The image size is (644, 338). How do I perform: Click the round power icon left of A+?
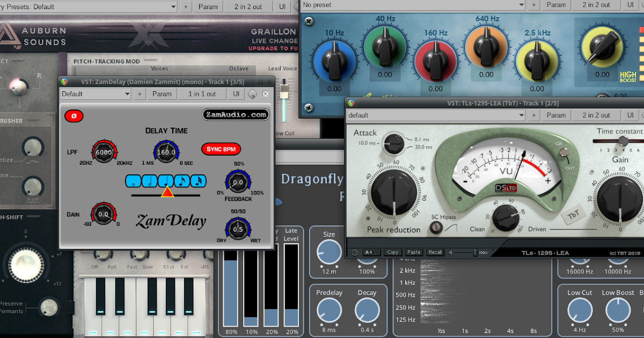(x=355, y=252)
